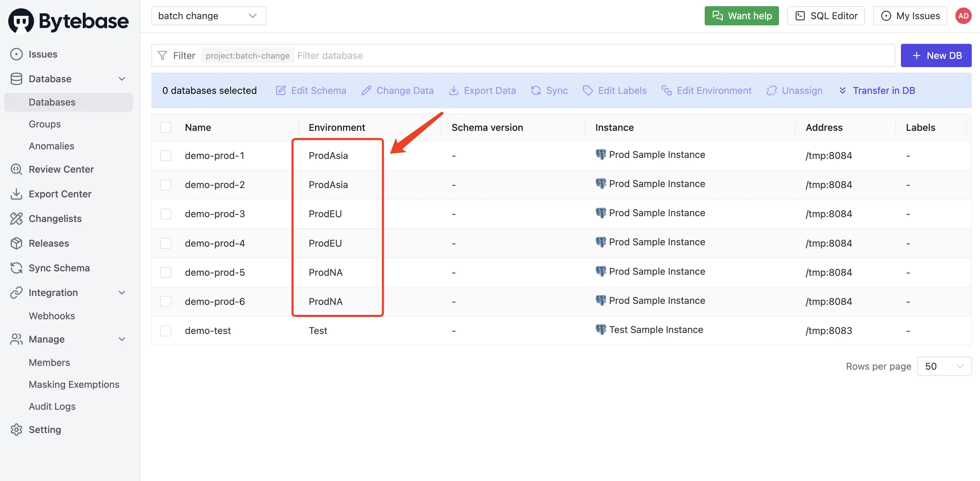Click the Review Center magnifier icon
Viewport: 980px width, 481px height.
tap(16, 169)
